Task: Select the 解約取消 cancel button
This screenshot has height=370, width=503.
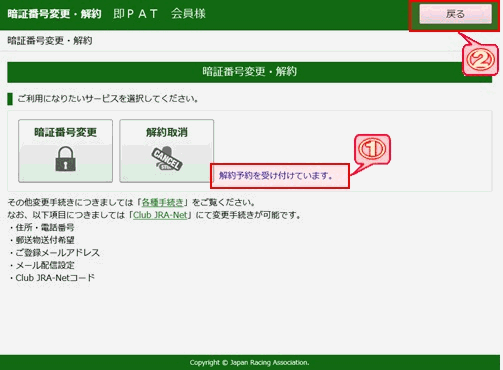Action: (167, 151)
